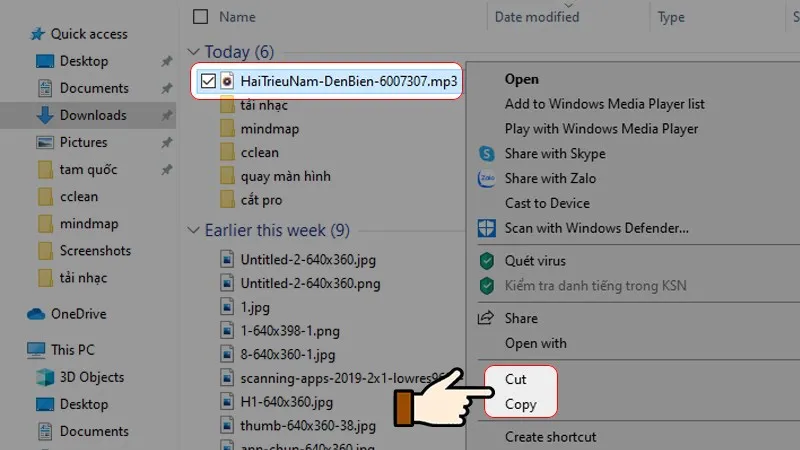This screenshot has width=800, height=450.
Task: Click the image icon of 1.jpg
Action: 227,307
